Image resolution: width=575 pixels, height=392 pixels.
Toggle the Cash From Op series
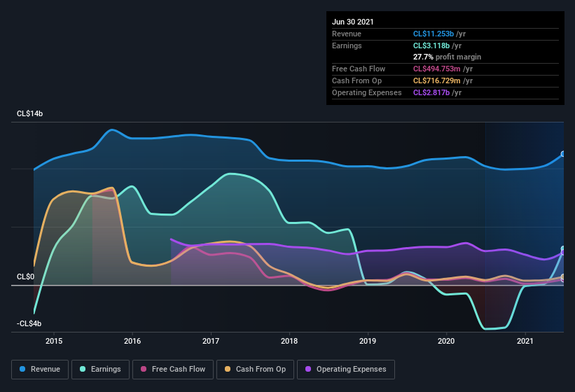pos(255,370)
